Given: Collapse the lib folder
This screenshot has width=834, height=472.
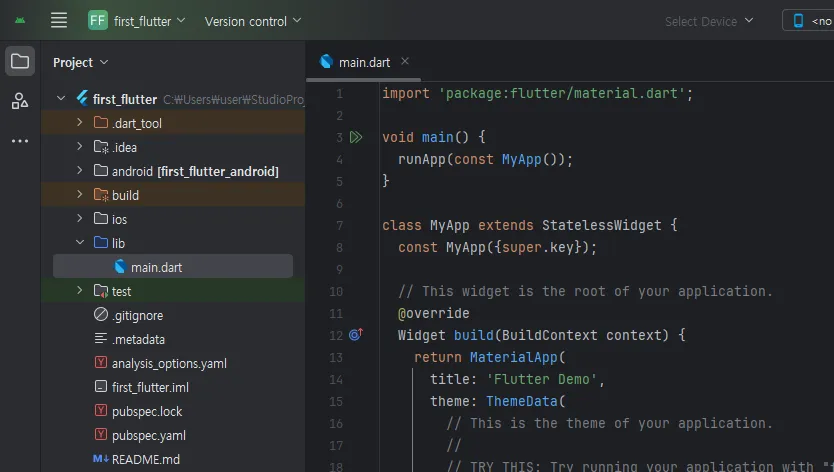Looking at the screenshot, I should tap(79, 242).
